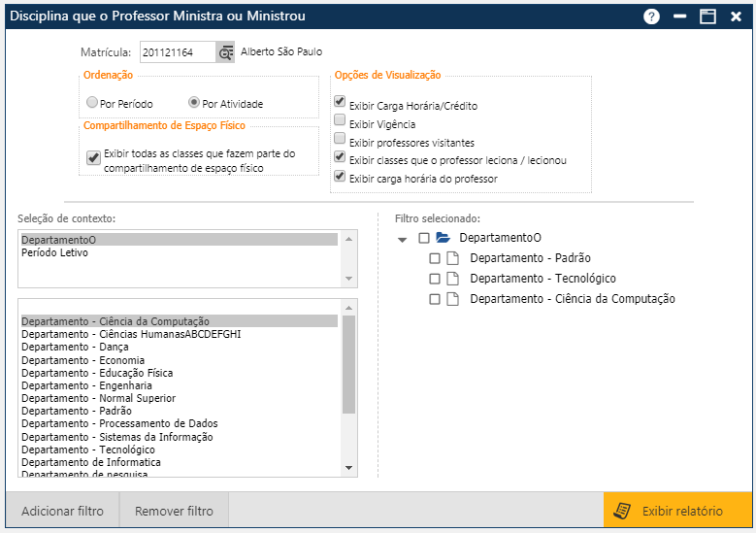The image size is (756, 533).
Task: Select the Por Atividade radio option
Action: click(194, 103)
